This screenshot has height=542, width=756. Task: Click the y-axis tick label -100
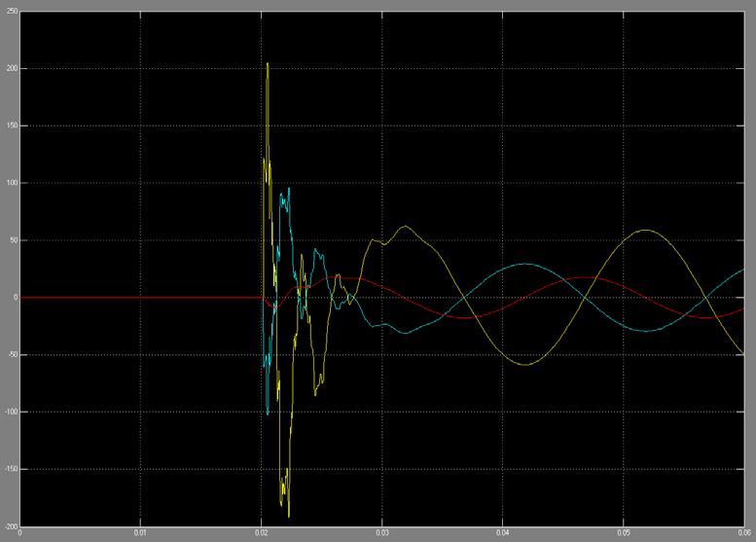point(11,413)
